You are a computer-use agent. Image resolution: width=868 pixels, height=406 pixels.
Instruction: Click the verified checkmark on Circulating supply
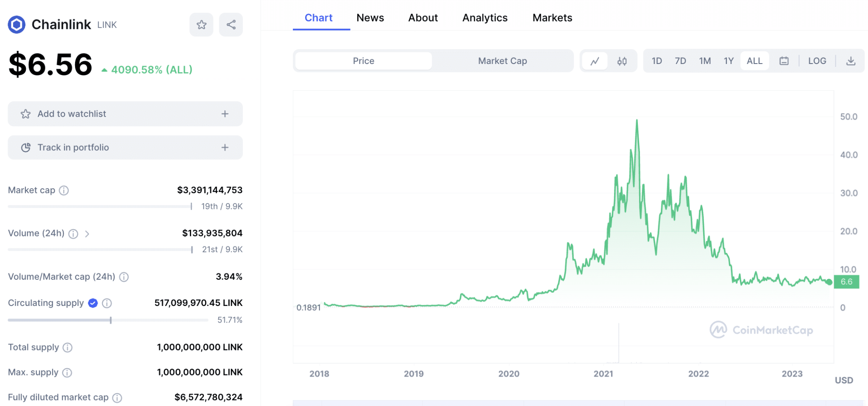[92, 303]
